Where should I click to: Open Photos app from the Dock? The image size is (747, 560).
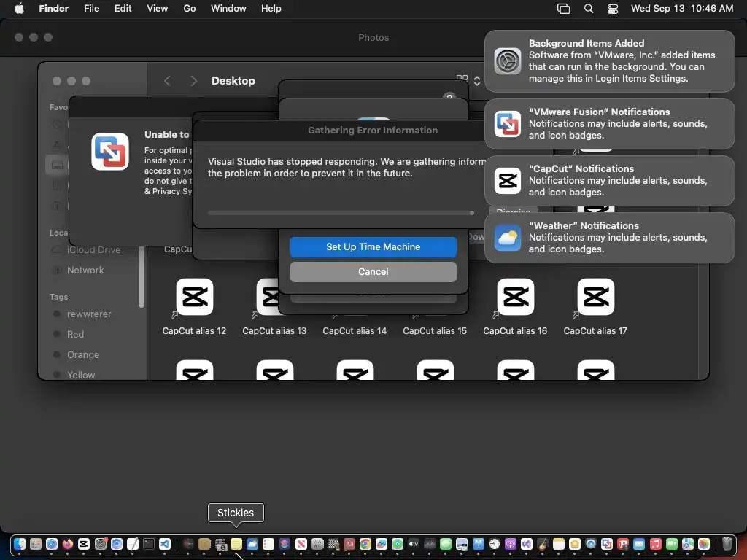click(x=704, y=544)
